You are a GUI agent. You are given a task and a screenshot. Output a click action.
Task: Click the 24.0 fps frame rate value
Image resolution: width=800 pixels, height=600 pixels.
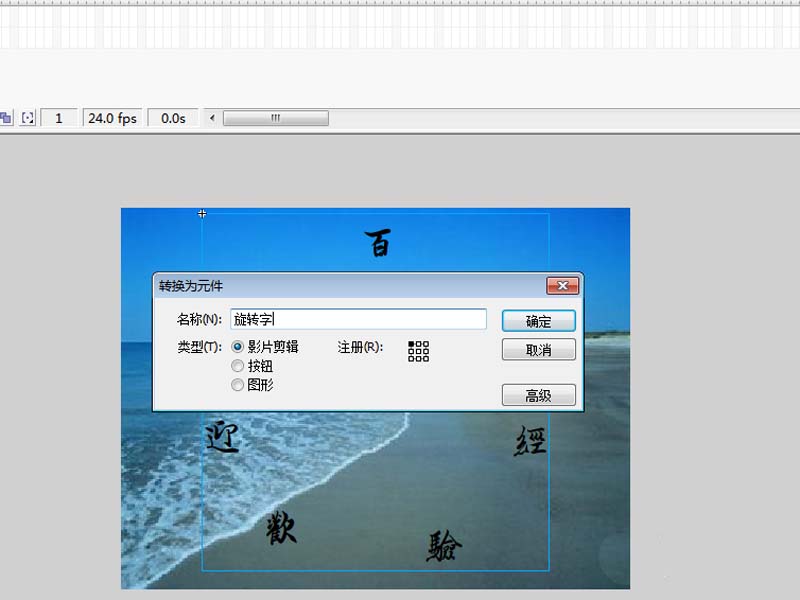coord(112,118)
